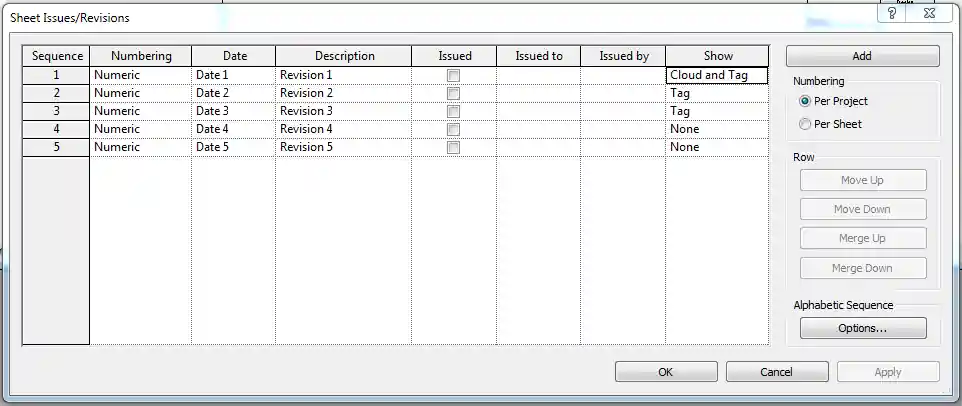Click the Add revision button

point(862,56)
